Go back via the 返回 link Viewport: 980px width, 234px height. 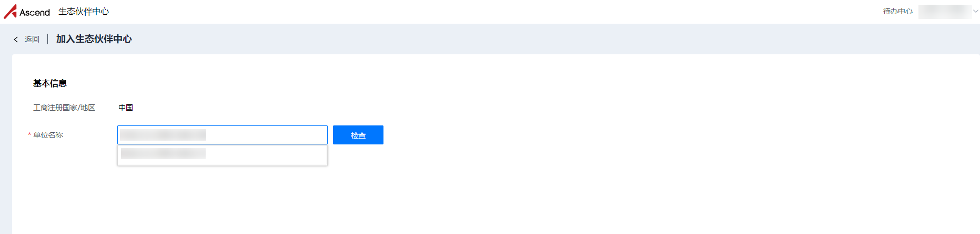32,40
